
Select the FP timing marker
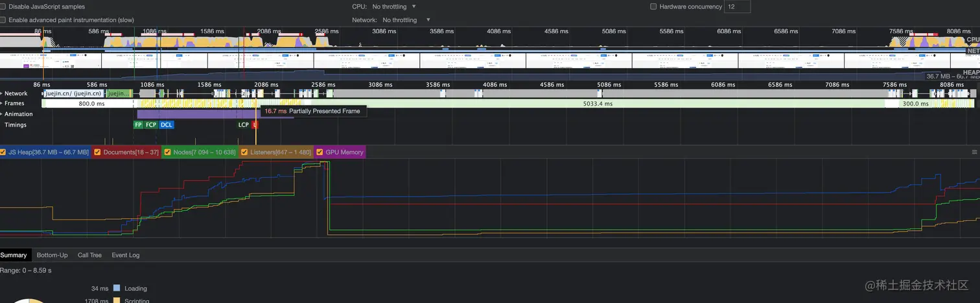pyautogui.click(x=138, y=125)
